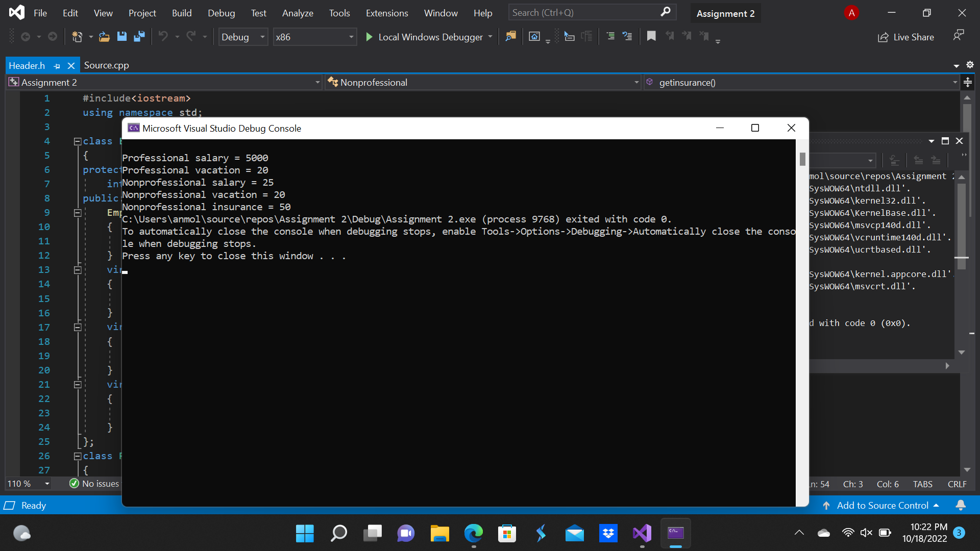The width and height of the screenshot is (980, 551).
Task: Close the Header.h tab
Action: click(71, 66)
